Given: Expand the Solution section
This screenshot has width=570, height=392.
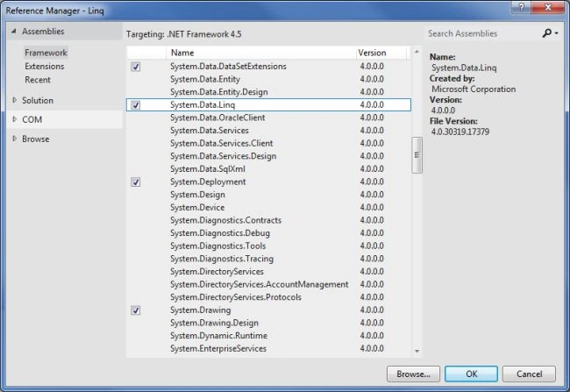Looking at the screenshot, I should (x=15, y=100).
